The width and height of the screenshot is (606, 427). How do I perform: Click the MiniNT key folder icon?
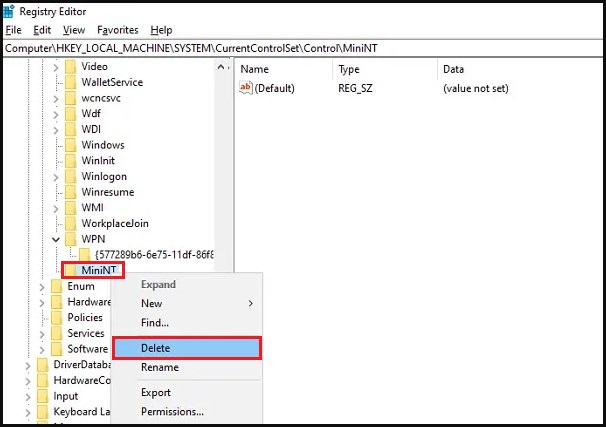(70, 270)
